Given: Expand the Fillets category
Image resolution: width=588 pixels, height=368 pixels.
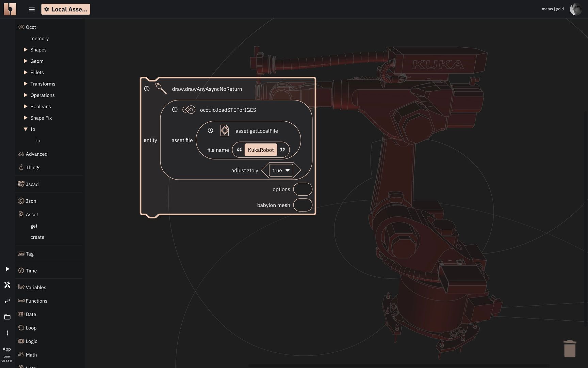Looking at the screenshot, I should [26, 72].
